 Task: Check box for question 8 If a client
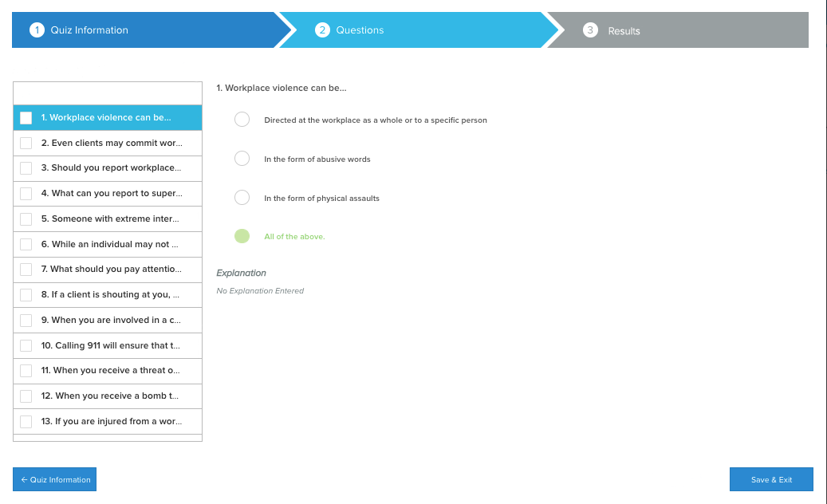tap(26, 295)
